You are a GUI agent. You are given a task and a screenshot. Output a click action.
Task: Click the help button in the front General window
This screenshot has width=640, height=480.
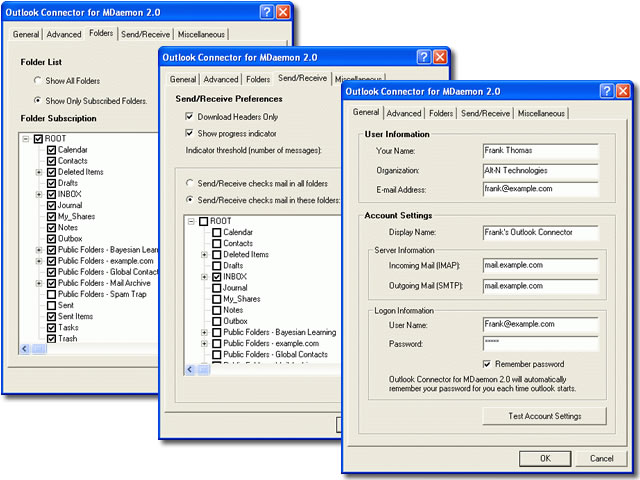click(607, 91)
